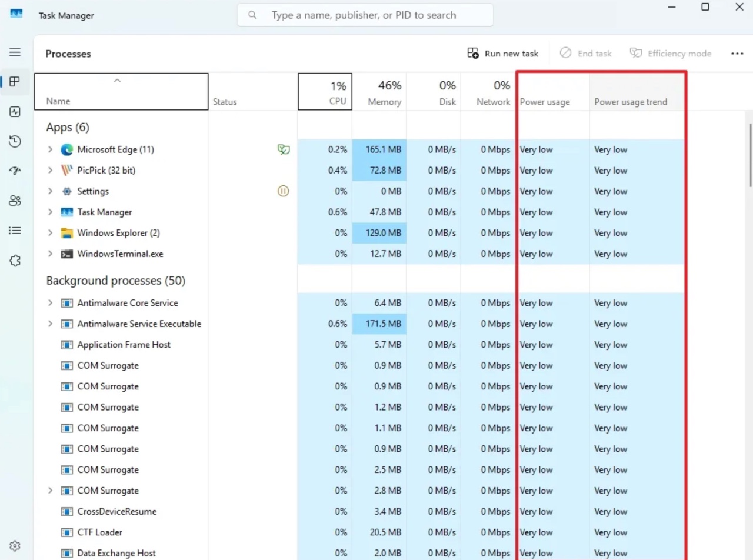Click the End task button
This screenshot has width=753, height=560.
click(585, 54)
